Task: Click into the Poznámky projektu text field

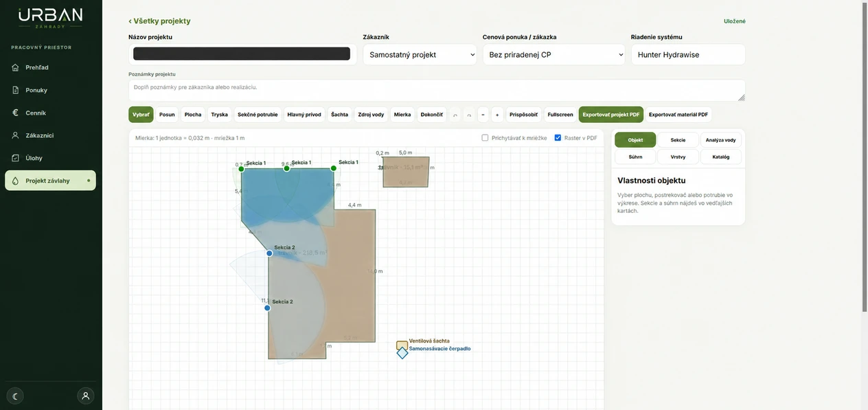Action: coord(437,90)
